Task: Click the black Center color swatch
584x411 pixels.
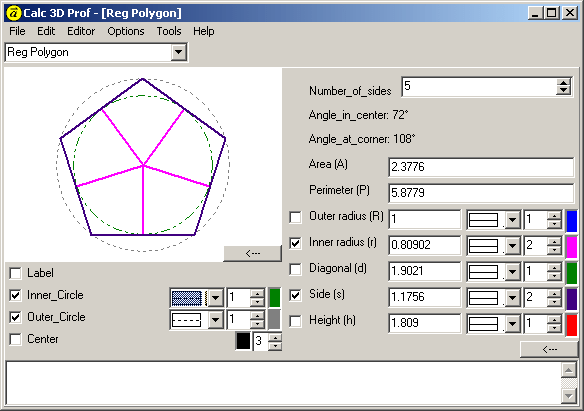Action: tap(243, 341)
